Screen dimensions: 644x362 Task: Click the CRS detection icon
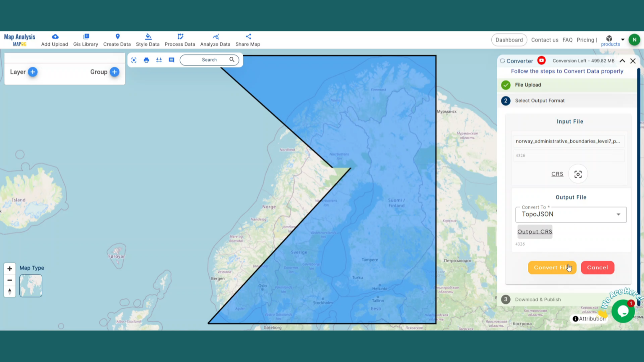pyautogui.click(x=578, y=174)
